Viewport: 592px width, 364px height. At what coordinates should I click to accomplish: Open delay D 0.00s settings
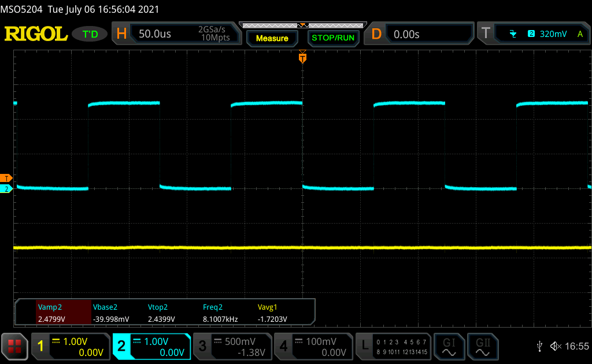coord(419,34)
